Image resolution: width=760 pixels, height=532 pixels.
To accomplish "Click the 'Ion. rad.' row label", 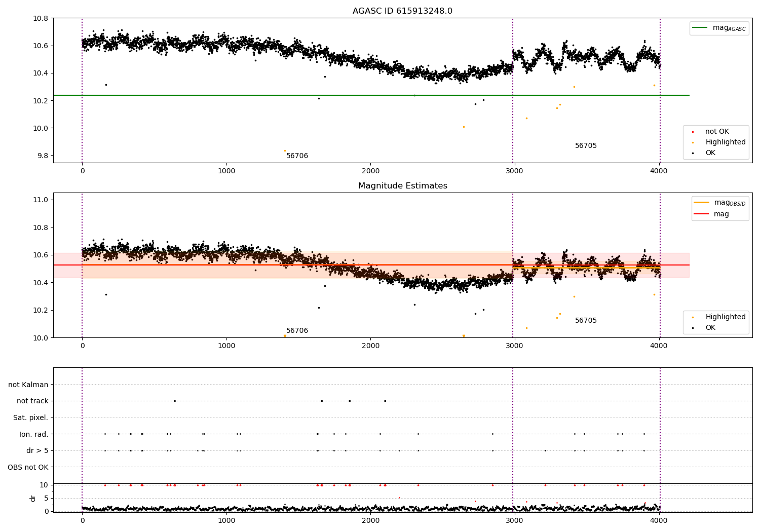I will (34, 434).
